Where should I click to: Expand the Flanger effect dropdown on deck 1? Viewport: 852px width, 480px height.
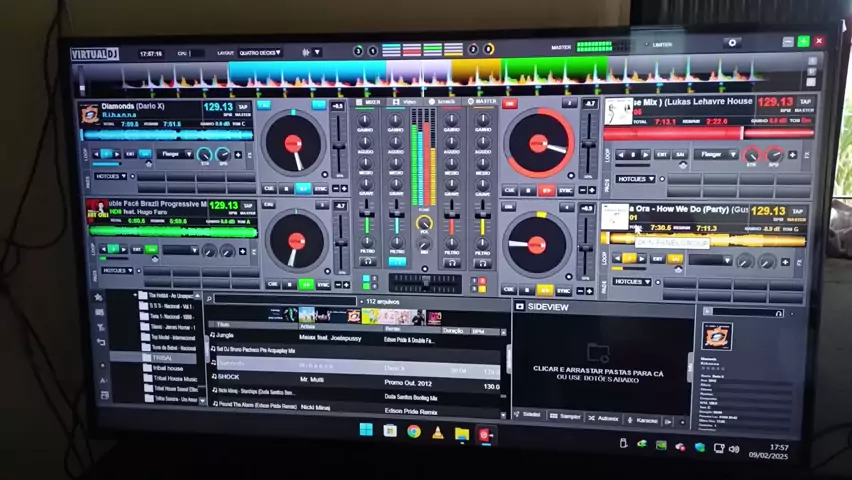(x=175, y=154)
